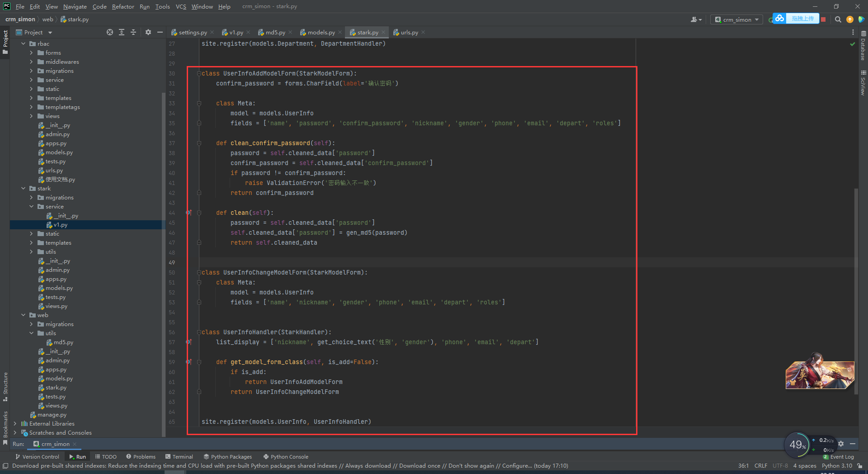Close the stark.py editor tab

[x=383, y=32]
